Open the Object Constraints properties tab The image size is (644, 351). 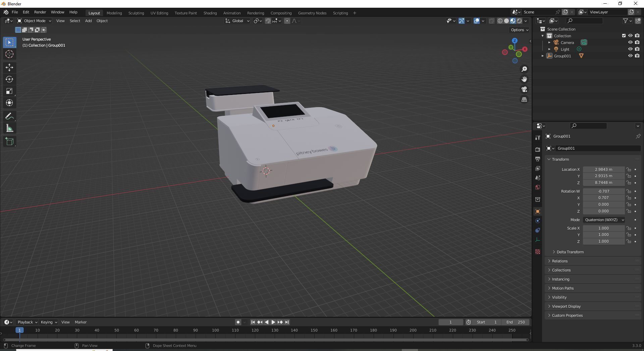coord(538,230)
